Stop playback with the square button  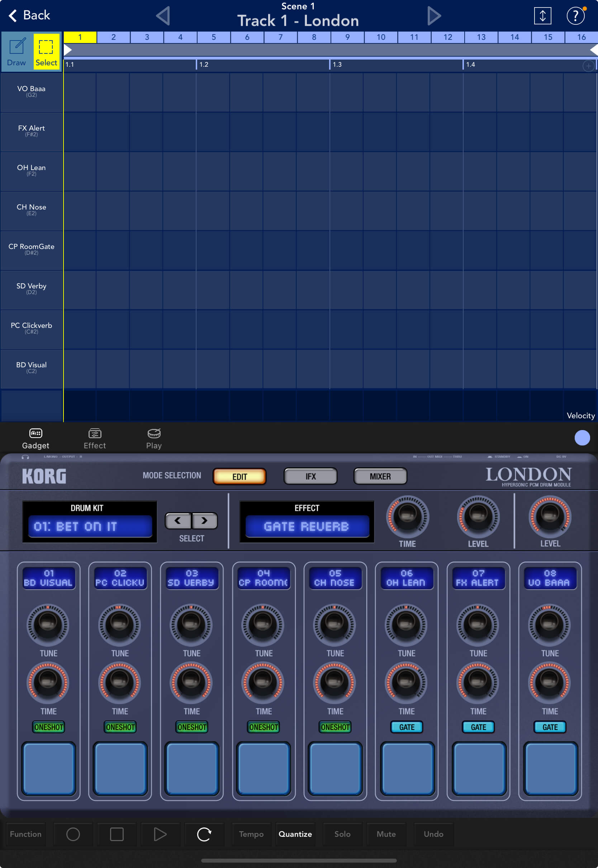point(117,834)
